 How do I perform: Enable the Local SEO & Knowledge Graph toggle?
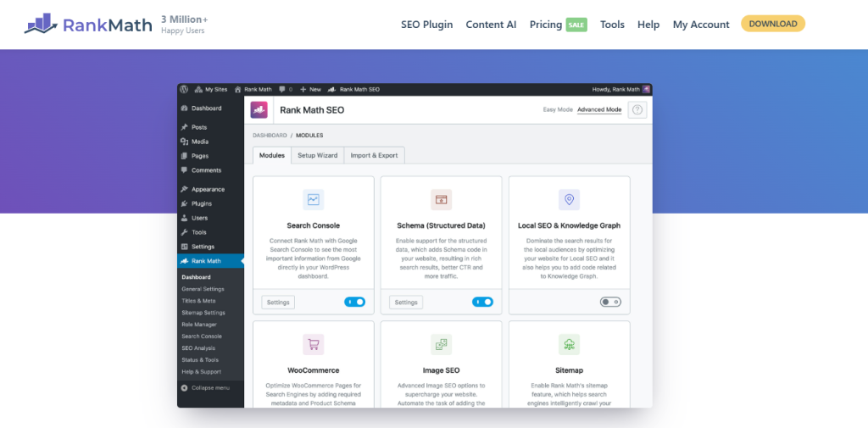(610, 302)
